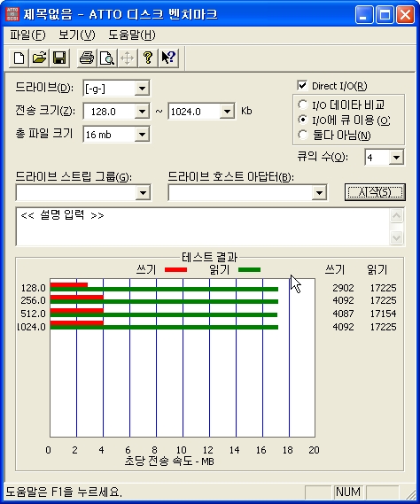The height and width of the screenshot is (504, 420).
Task: Click the 512.0 row label in chart
Action: pos(33,314)
